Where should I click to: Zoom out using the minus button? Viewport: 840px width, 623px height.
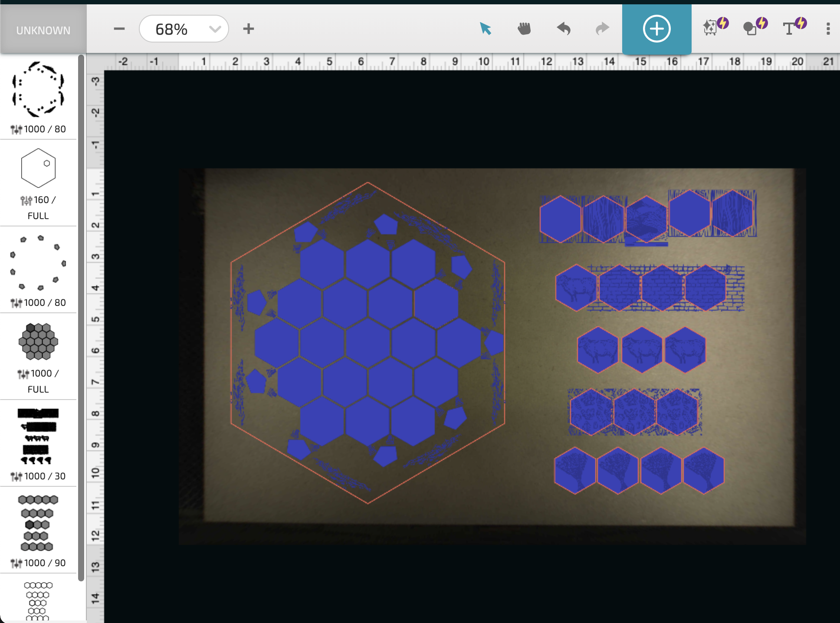tap(119, 29)
